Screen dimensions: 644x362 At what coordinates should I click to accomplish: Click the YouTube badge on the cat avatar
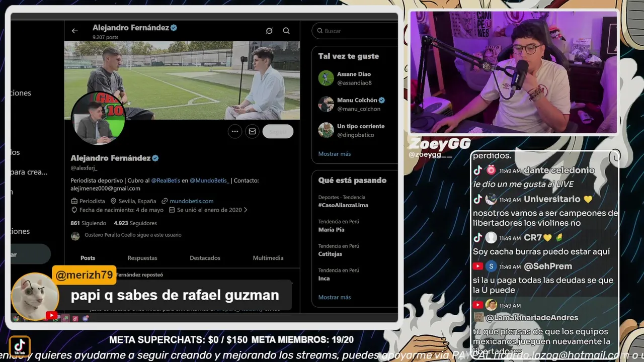point(52,316)
